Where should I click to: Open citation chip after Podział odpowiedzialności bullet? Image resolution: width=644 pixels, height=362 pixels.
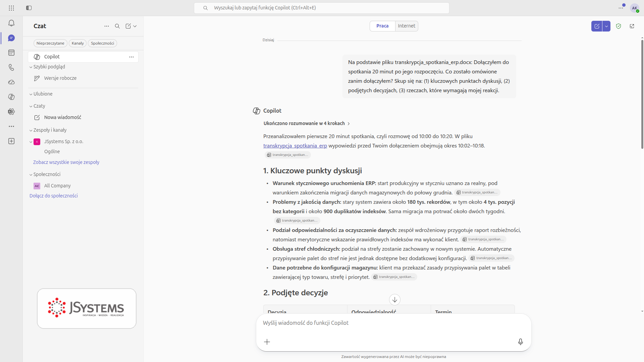(483, 239)
